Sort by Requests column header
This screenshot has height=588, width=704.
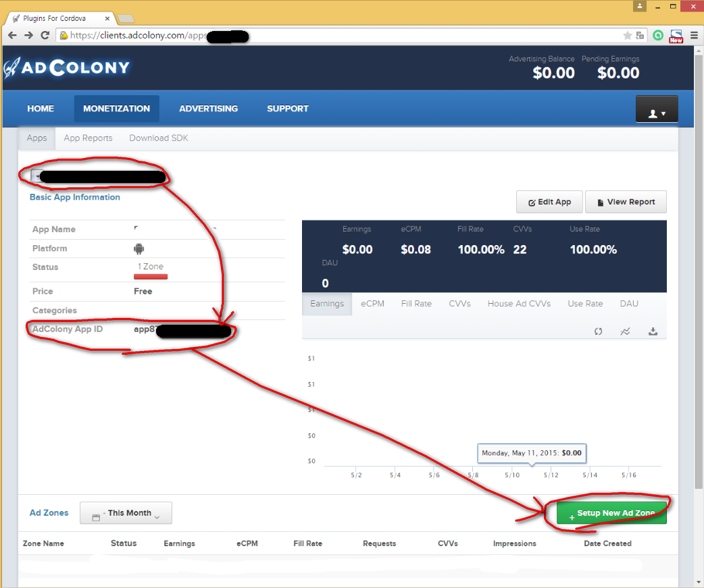tap(380, 543)
